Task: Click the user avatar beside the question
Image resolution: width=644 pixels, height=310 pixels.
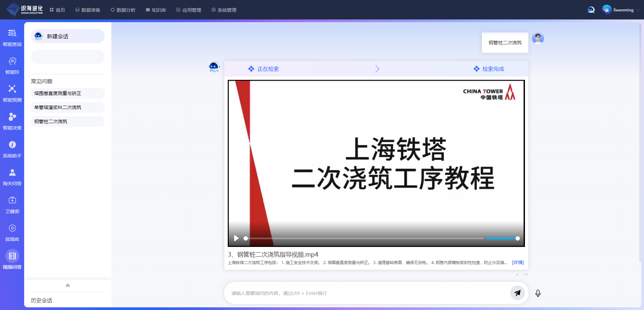Action: 538,38
